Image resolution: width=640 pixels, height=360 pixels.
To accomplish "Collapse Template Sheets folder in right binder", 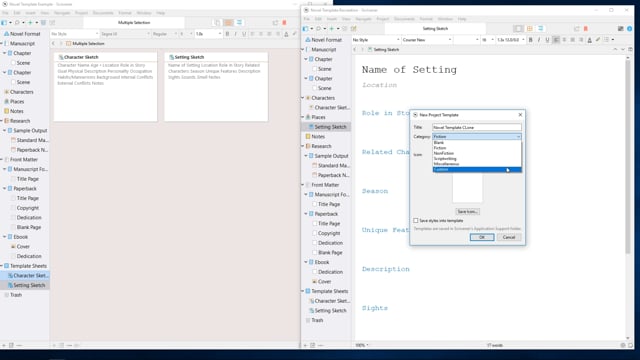I will coord(303,291).
